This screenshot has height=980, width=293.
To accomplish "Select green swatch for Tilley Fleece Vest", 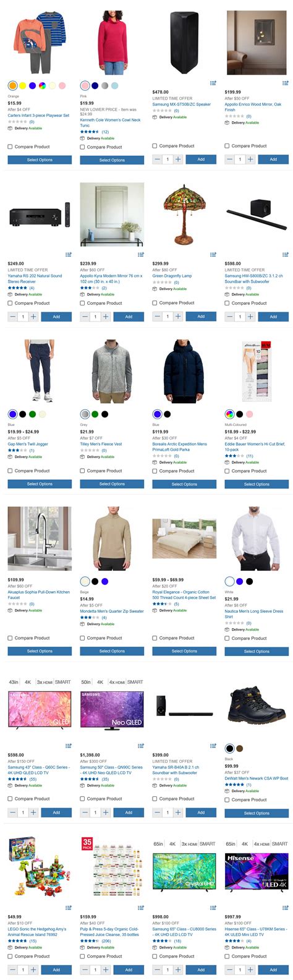I will [x=95, y=414].
